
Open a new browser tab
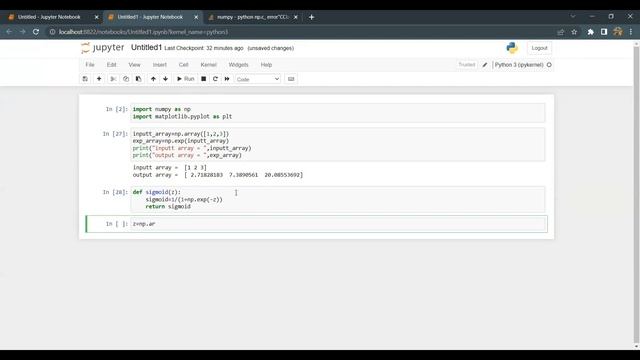[311, 17]
